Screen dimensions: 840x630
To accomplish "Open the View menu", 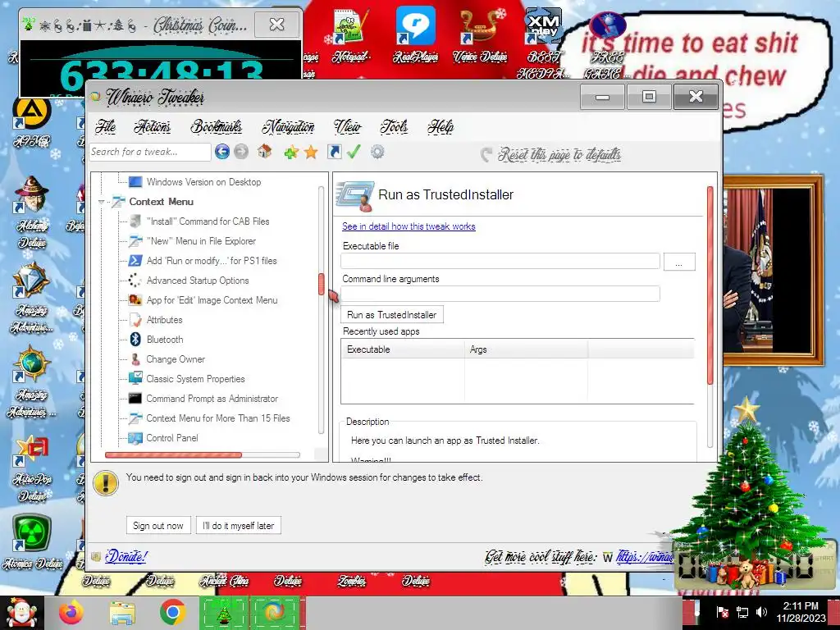I will [x=347, y=127].
